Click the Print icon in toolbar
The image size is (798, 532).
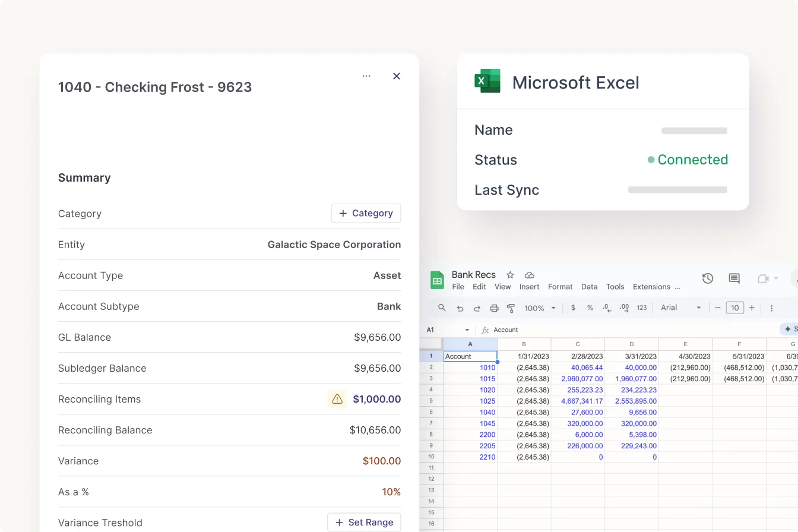click(494, 308)
